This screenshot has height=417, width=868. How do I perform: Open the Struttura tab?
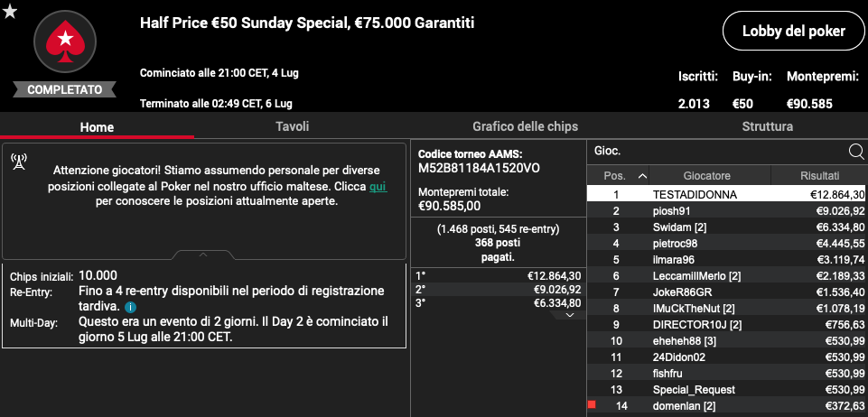(767, 126)
